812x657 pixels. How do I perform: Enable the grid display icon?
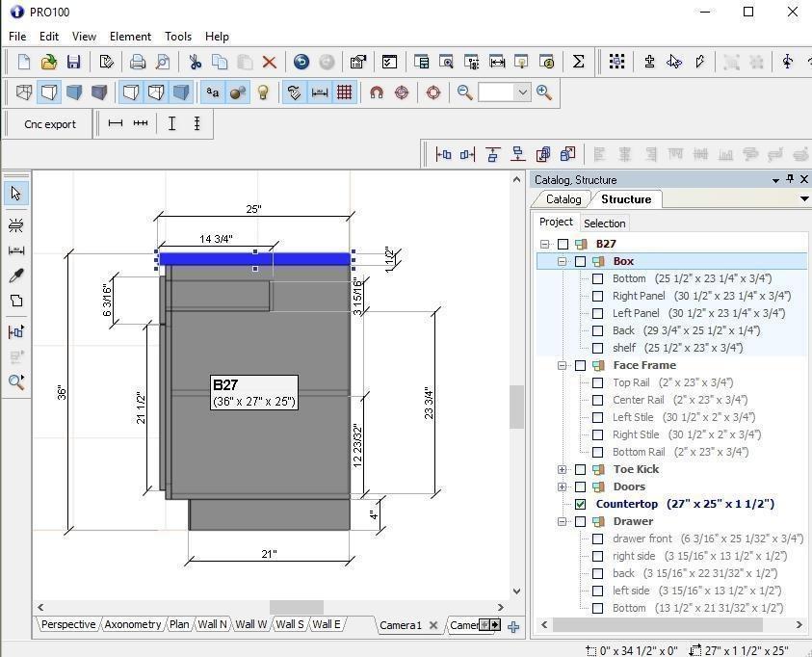pyautogui.click(x=345, y=92)
